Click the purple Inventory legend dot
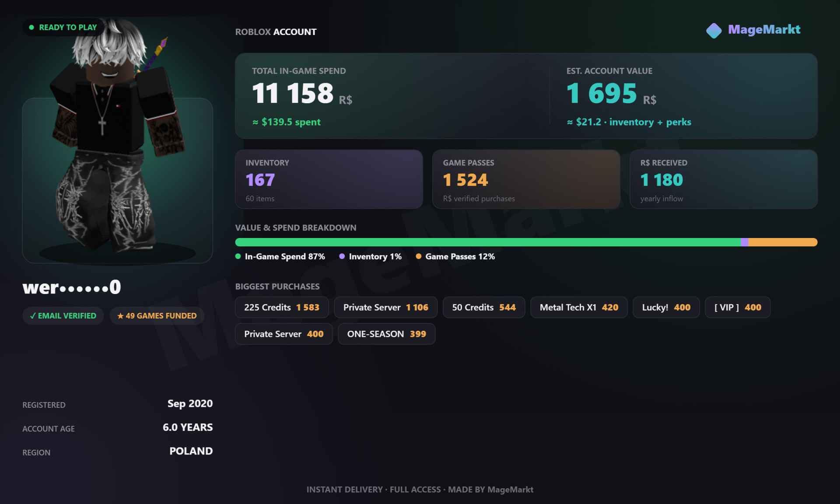This screenshot has width=840, height=504. pos(342,256)
